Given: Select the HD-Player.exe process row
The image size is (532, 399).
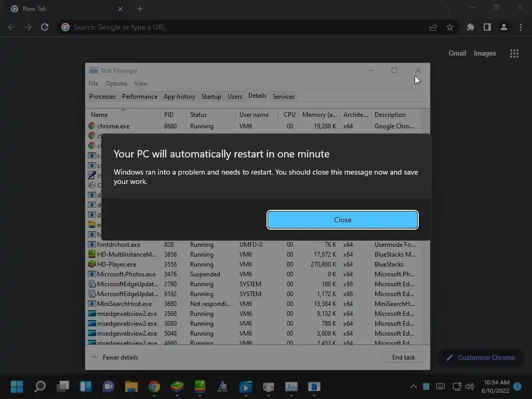Looking at the screenshot, I should 254,264.
